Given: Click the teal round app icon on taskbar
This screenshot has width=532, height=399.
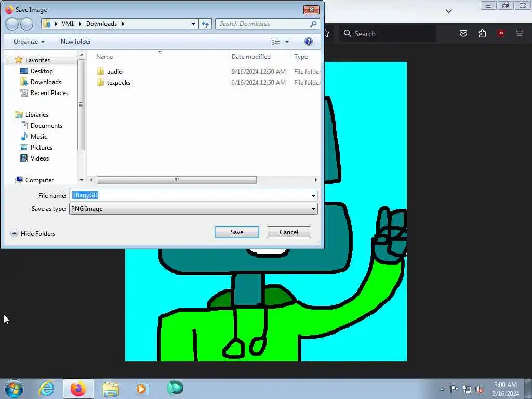Looking at the screenshot, I should tap(175, 388).
